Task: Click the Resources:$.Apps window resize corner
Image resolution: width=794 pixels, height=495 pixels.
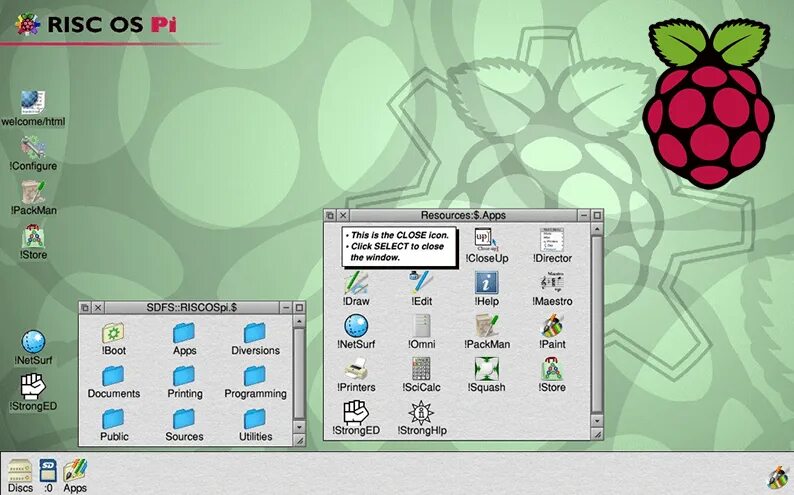Action: tap(597, 434)
